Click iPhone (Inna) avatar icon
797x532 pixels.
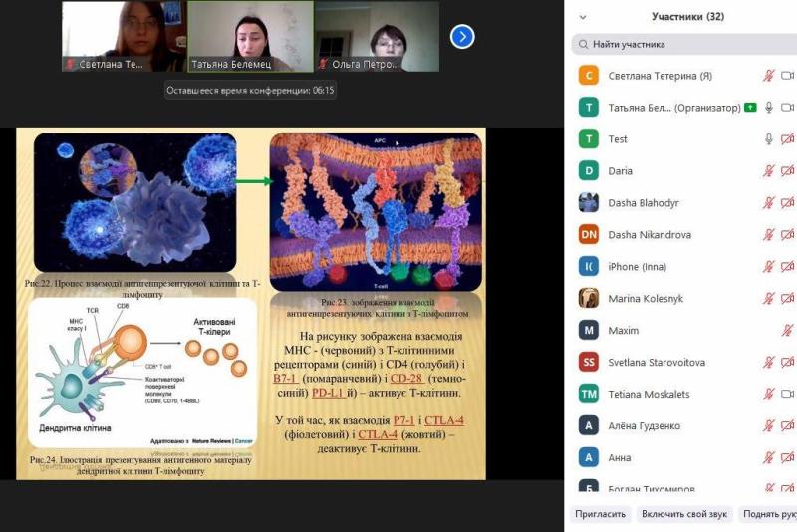pyautogui.click(x=589, y=267)
